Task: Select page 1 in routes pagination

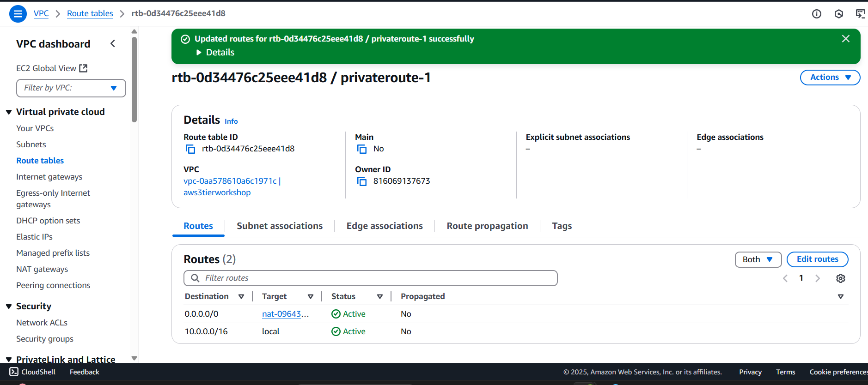Action: (x=801, y=278)
